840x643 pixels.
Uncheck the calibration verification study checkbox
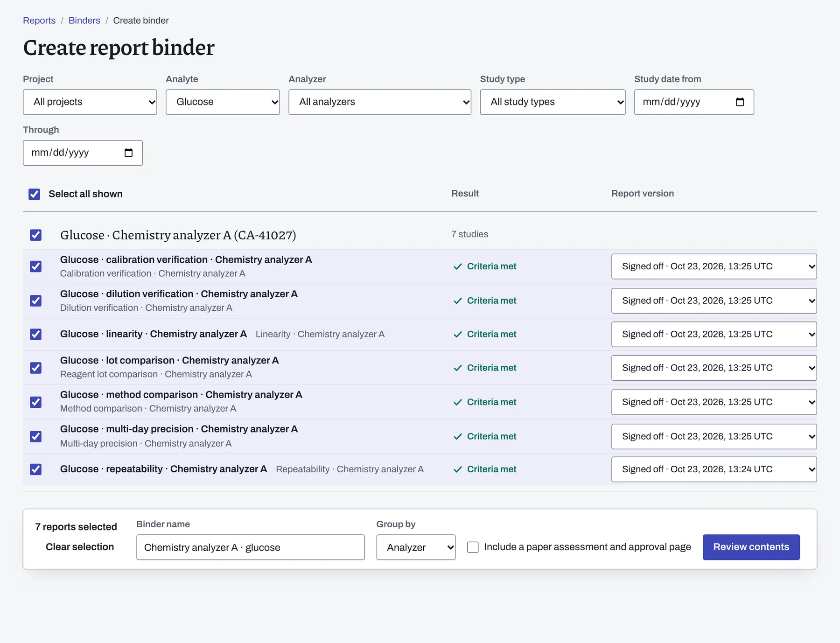point(36,266)
